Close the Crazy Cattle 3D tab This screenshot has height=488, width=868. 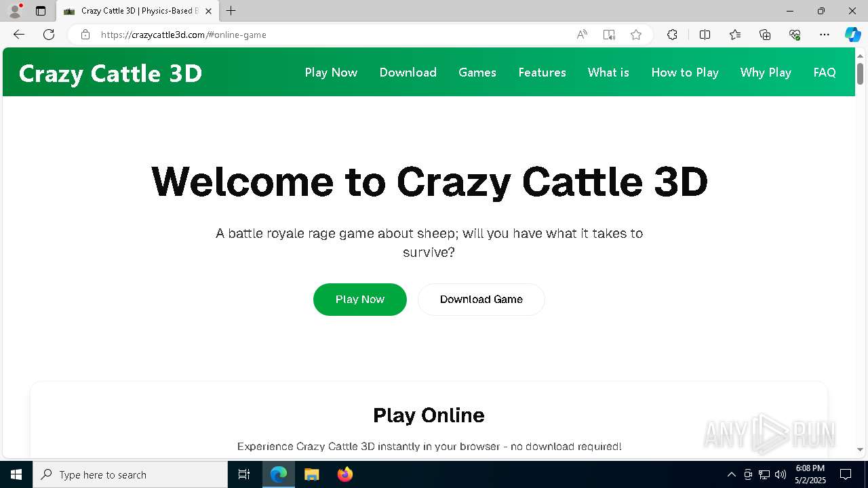tap(208, 11)
